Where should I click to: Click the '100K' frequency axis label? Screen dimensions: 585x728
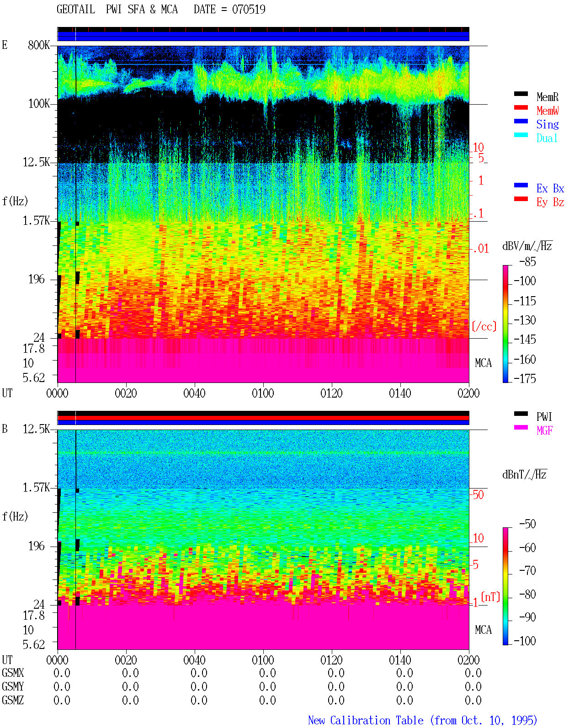39,104
